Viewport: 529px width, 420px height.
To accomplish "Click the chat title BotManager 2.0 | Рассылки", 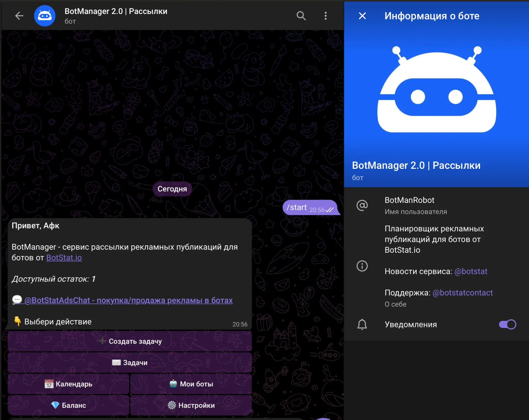I will [x=116, y=11].
